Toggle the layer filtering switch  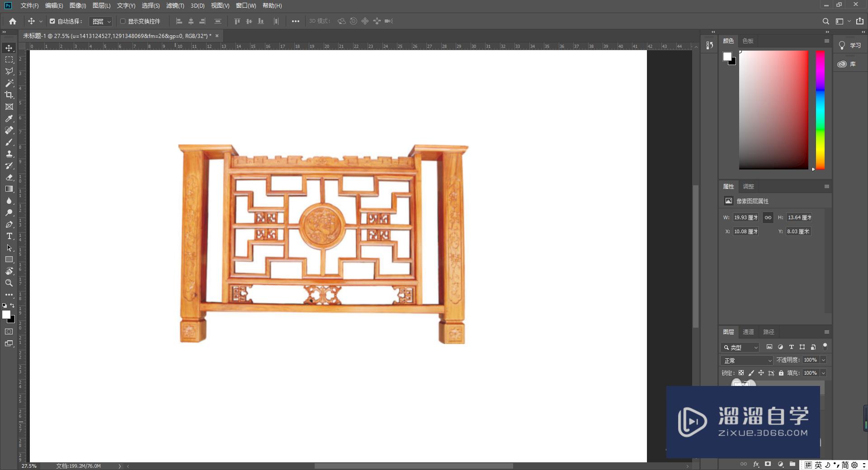point(825,347)
